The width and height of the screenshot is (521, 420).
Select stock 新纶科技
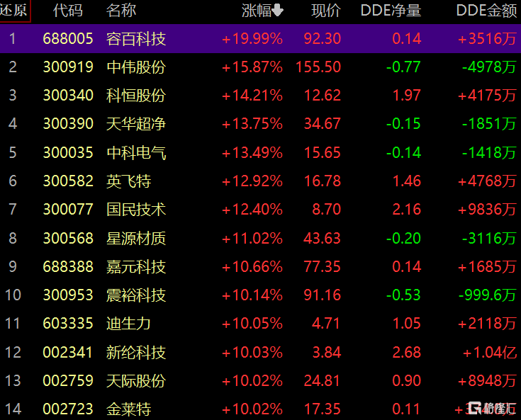136,352
